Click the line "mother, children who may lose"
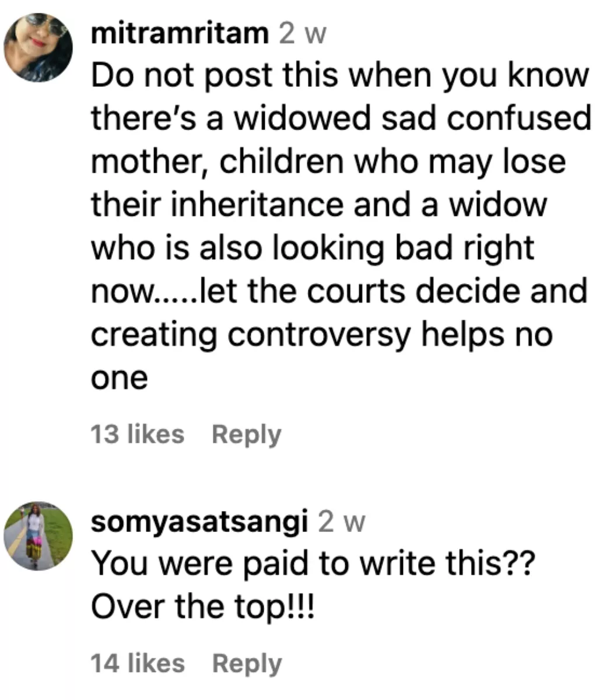 click(x=328, y=162)
